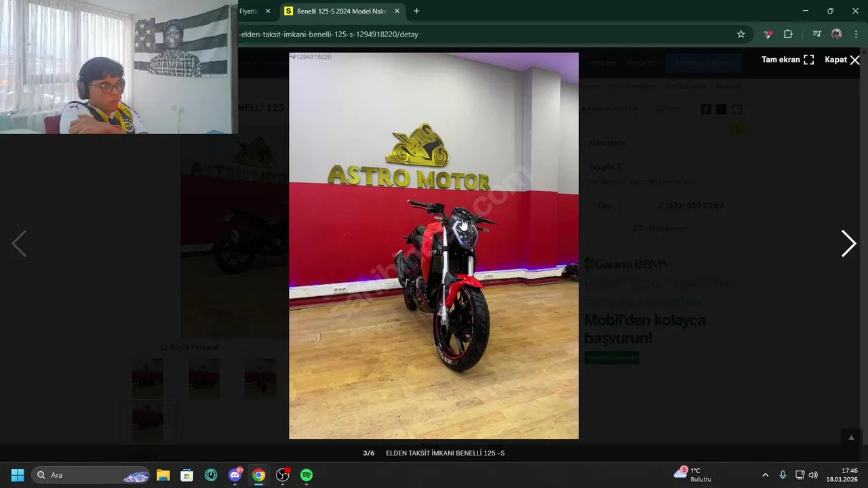868x488 pixels.
Task: Switch gallery to Tam ekran fullscreen
Action: tap(787, 60)
